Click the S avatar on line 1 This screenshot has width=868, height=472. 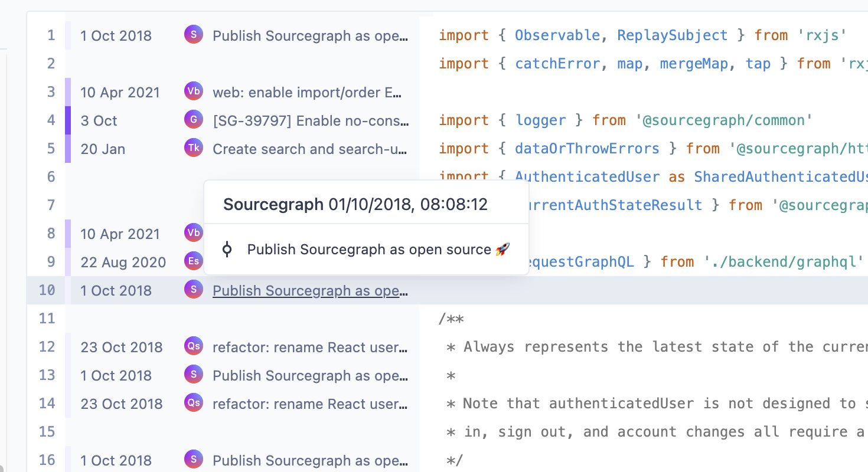point(194,35)
